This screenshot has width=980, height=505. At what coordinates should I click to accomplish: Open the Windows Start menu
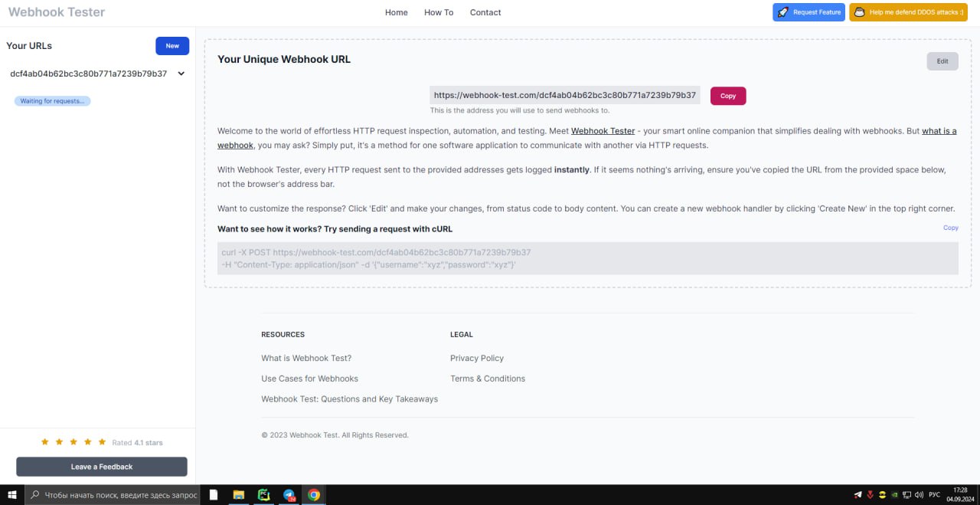point(11,495)
